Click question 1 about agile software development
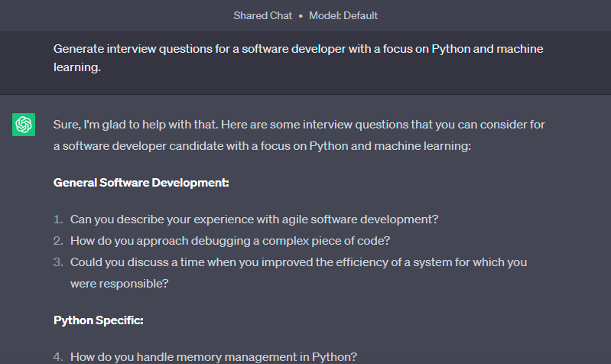 (254, 219)
